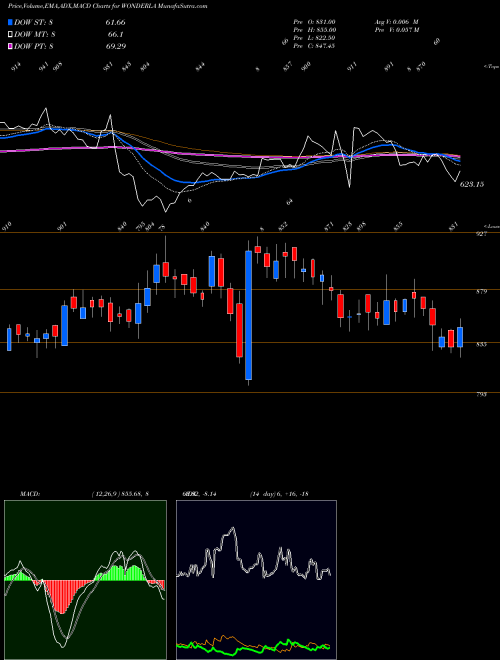The width and height of the screenshot is (500, 660).
Task: Click the ADX (14 day) parameters text
Action: point(280,494)
